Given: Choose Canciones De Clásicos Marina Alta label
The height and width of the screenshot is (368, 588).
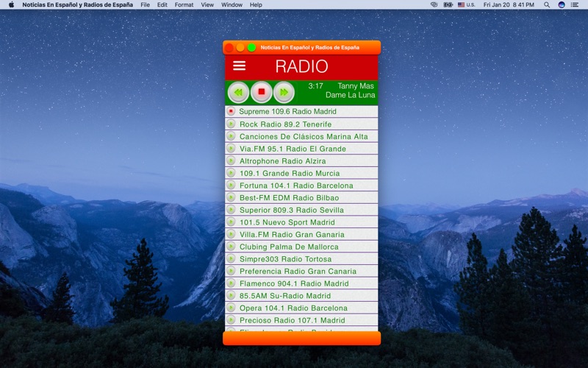Looking at the screenshot, I should pyautogui.click(x=304, y=137).
